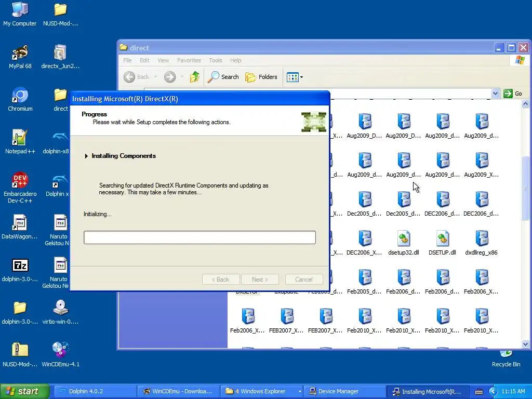Screen dimensions: 532x399
Task: Open Search pane in direct window
Action: click(x=223, y=77)
